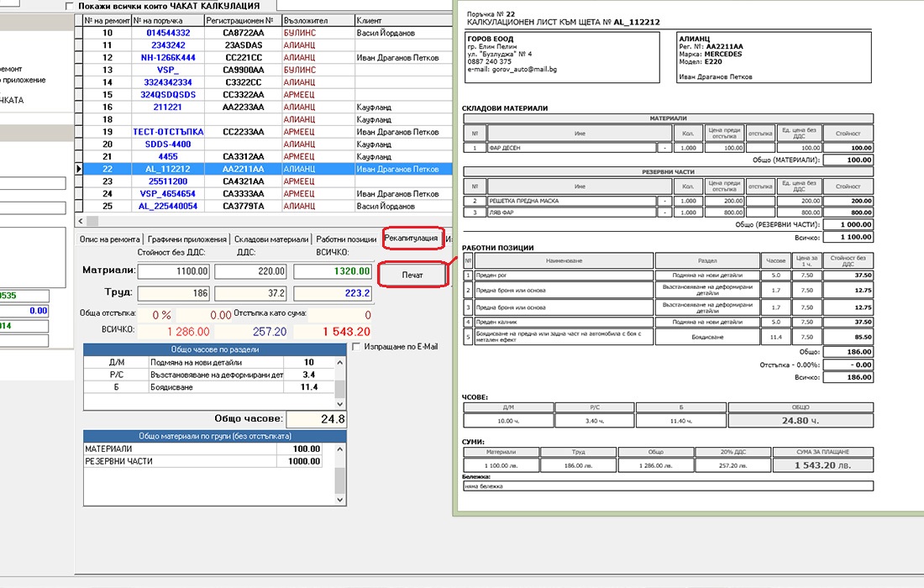The image size is (924, 588).
Task: Open order SDDS-4400
Action: point(169,144)
